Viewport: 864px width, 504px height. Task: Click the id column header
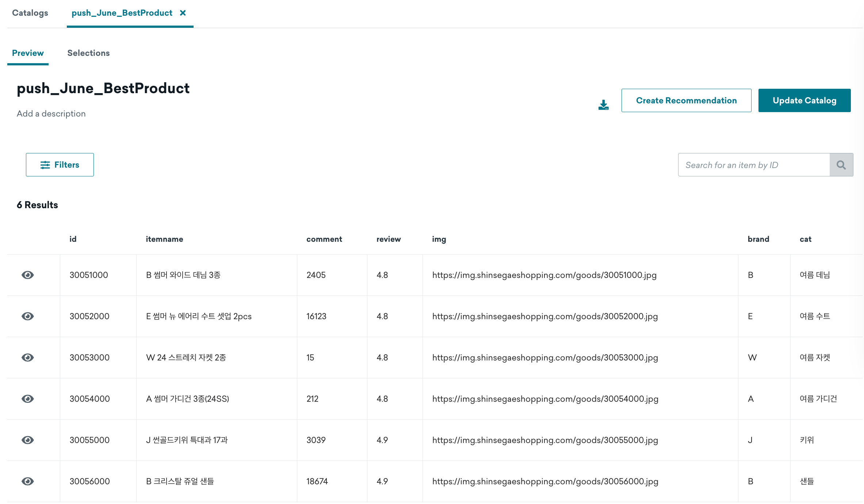tap(73, 239)
